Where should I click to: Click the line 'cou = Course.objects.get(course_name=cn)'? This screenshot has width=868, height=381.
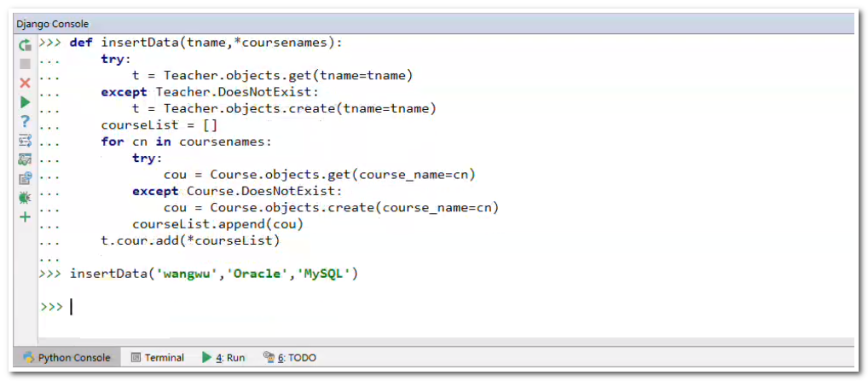(x=320, y=176)
